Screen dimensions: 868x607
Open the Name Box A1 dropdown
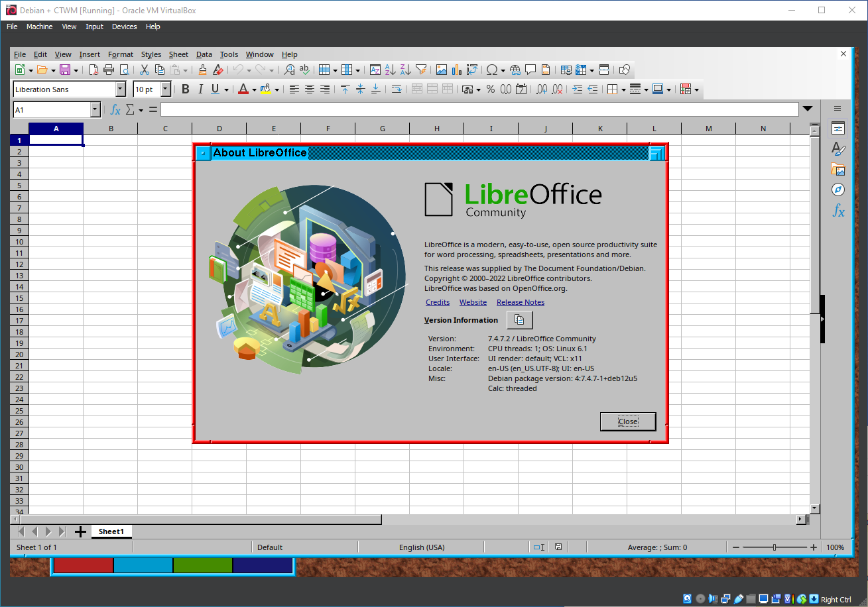click(x=95, y=109)
